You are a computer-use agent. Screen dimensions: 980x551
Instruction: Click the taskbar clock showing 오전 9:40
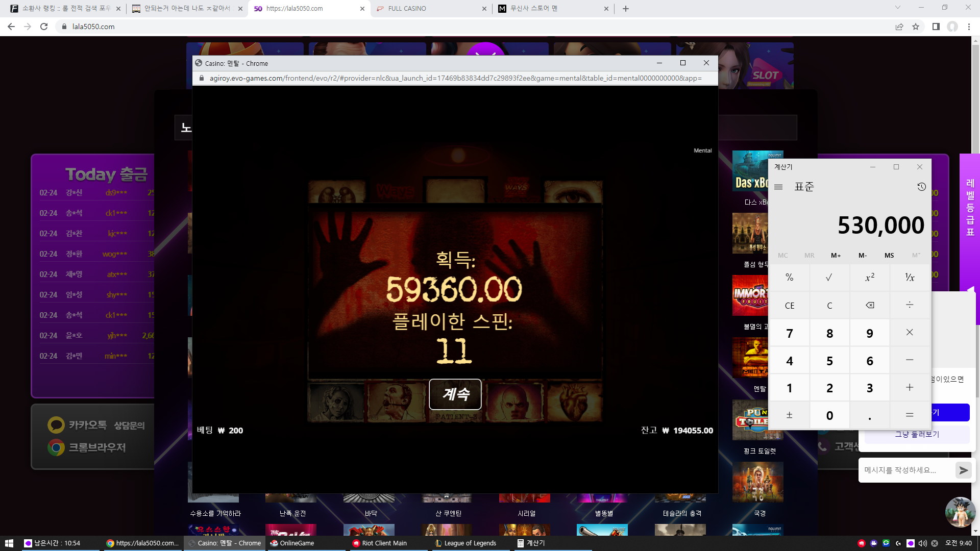coord(958,543)
